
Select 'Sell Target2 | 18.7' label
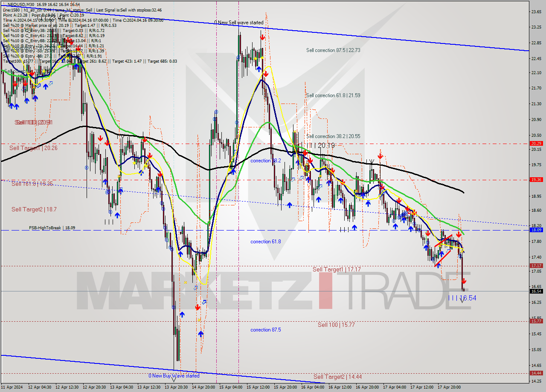click(x=34, y=209)
